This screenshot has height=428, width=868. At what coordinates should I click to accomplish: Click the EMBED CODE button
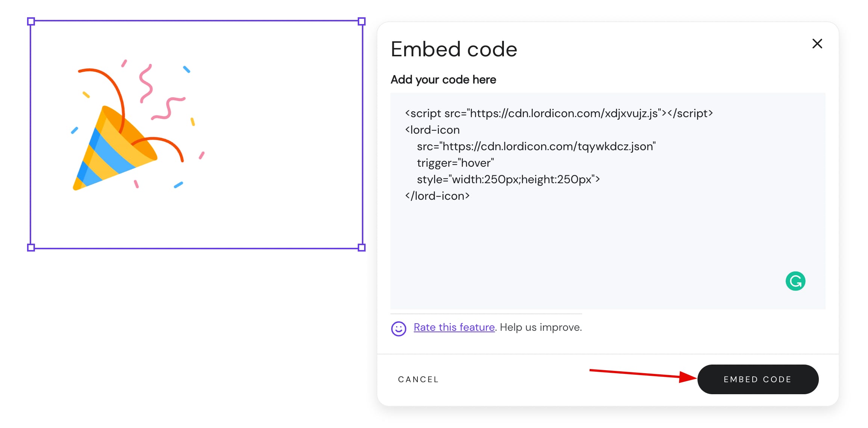pos(758,379)
